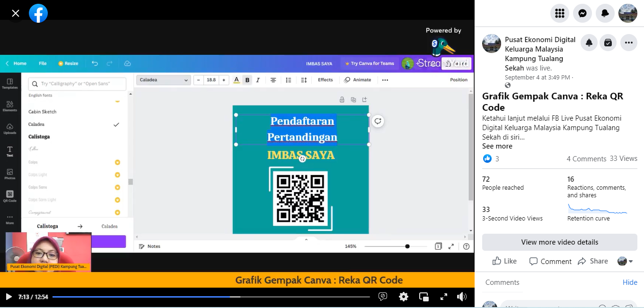Screen dimensions: 644x308
Task: Select the checked Caladea font row
Action: click(x=74, y=124)
